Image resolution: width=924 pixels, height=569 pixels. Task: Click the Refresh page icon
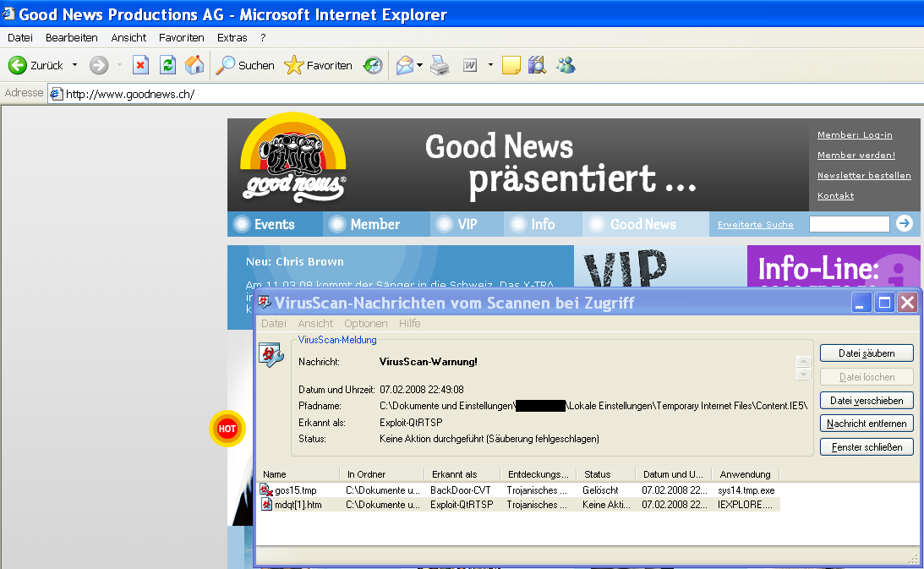click(x=168, y=65)
